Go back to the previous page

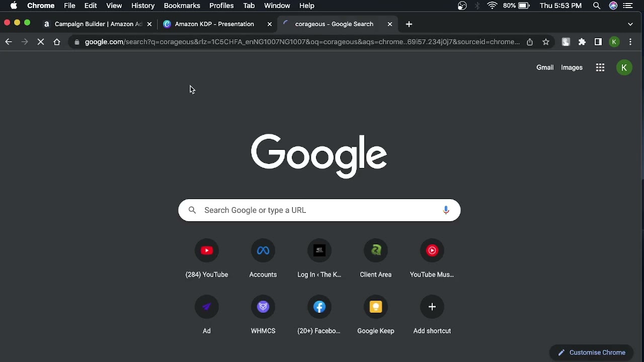click(x=9, y=42)
